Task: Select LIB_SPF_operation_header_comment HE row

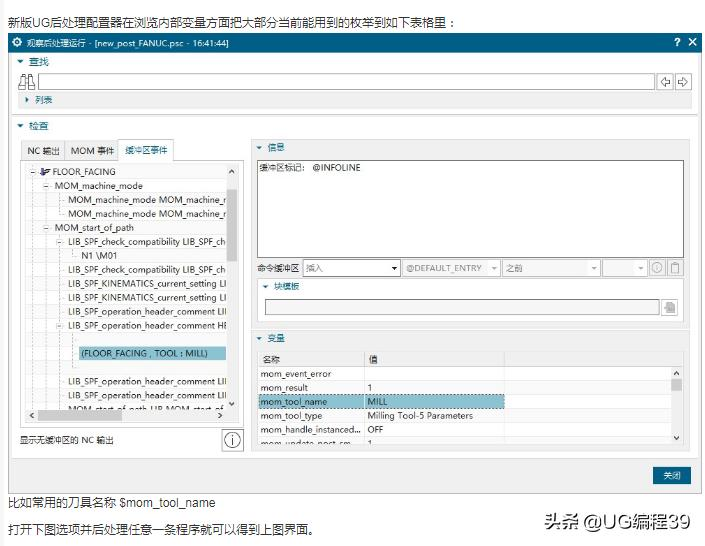Action: (x=147, y=325)
